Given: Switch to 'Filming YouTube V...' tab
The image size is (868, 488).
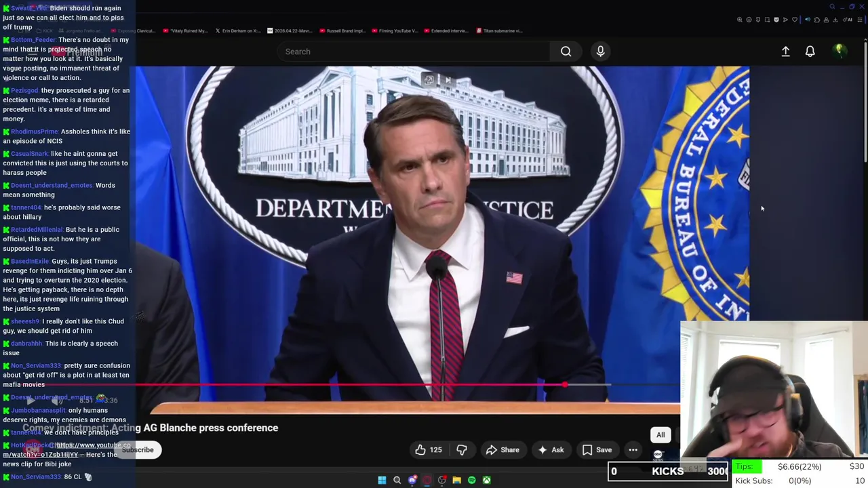Looking at the screenshot, I should 395,30.
